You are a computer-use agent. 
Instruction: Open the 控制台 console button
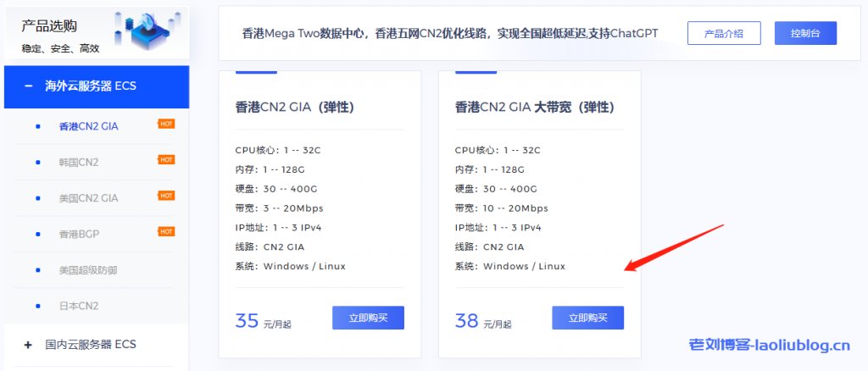(804, 33)
